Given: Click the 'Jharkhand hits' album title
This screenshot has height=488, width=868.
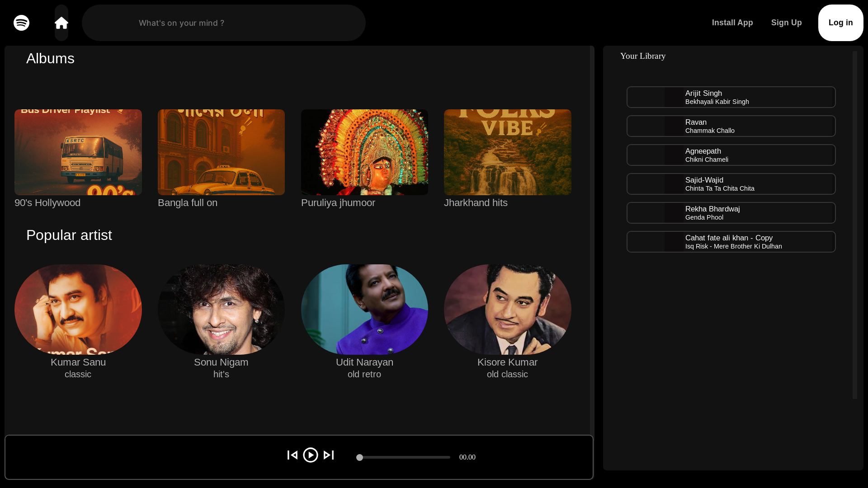Looking at the screenshot, I should click(x=476, y=203).
